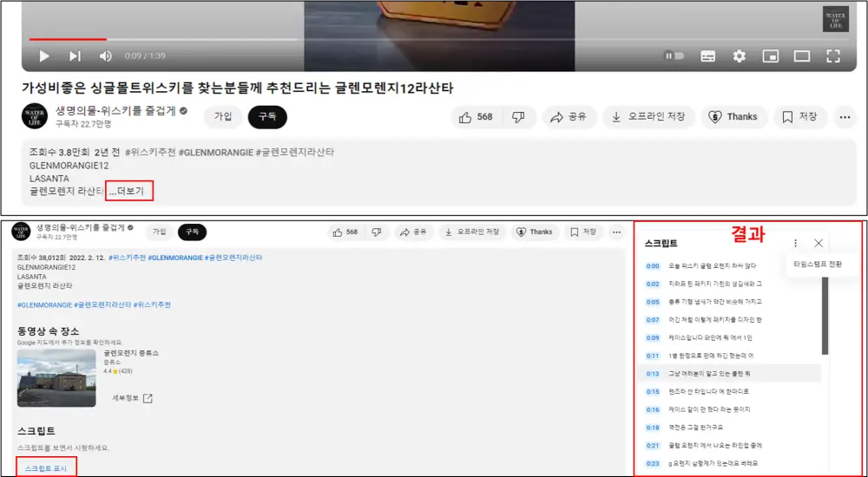Click the video title text about 글렌모렌지12라산타

(x=238, y=88)
